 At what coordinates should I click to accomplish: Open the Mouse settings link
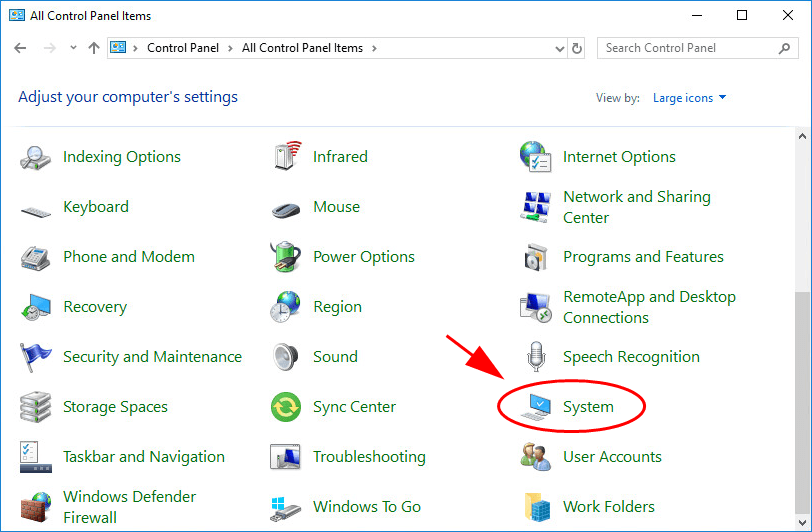click(x=337, y=207)
